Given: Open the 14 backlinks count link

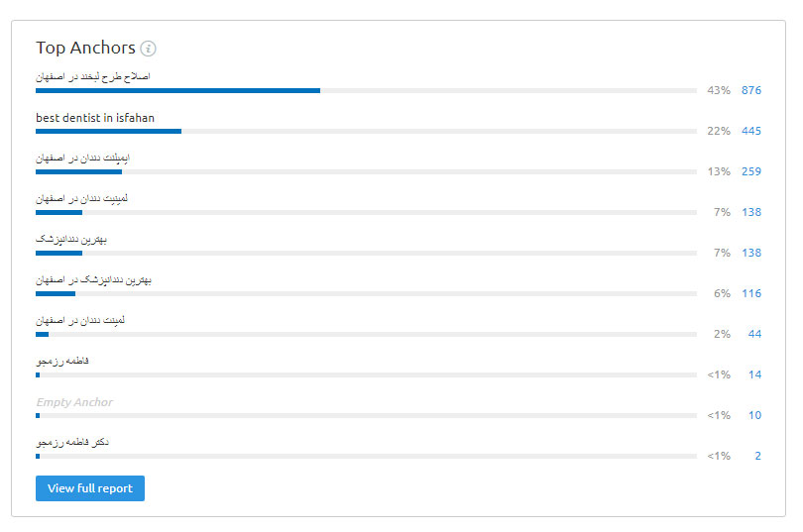Looking at the screenshot, I should [754, 374].
